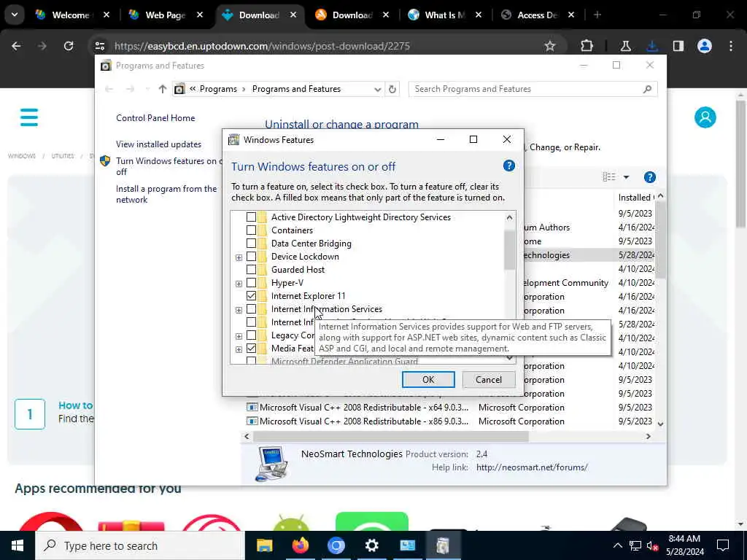Toggle the browser side panel icon
The image size is (747, 560).
click(x=678, y=46)
